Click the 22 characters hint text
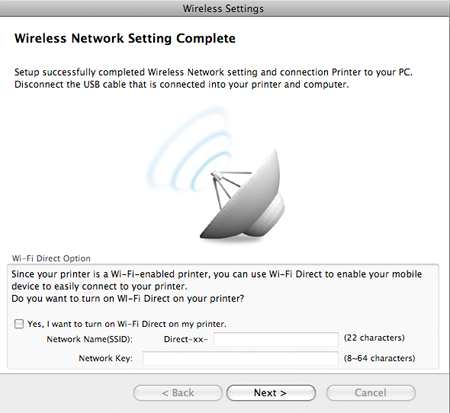This screenshot has height=413, width=450. pyautogui.click(x=374, y=338)
